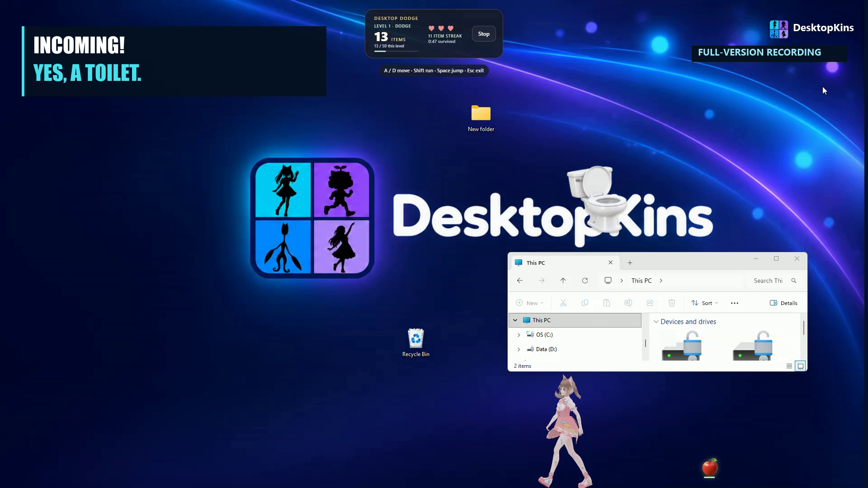Screen dimensions: 868x488
Task: Collapse the This PC tree node
Action: pyautogui.click(x=515, y=320)
